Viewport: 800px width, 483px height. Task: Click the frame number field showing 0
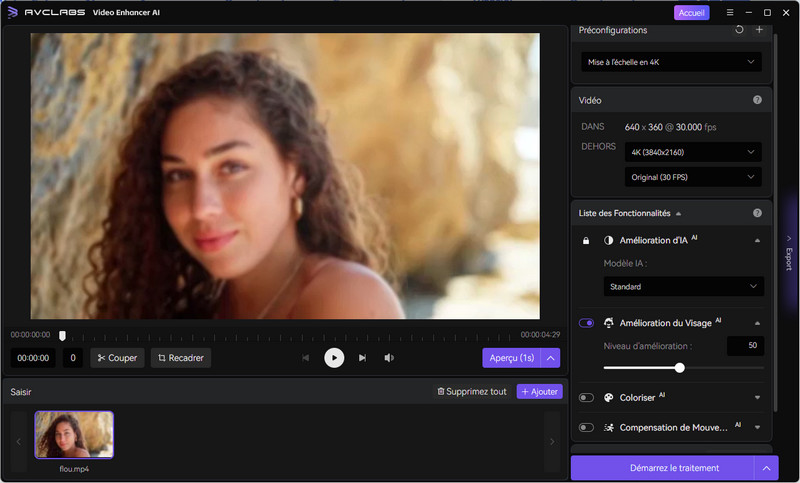pyautogui.click(x=73, y=358)
